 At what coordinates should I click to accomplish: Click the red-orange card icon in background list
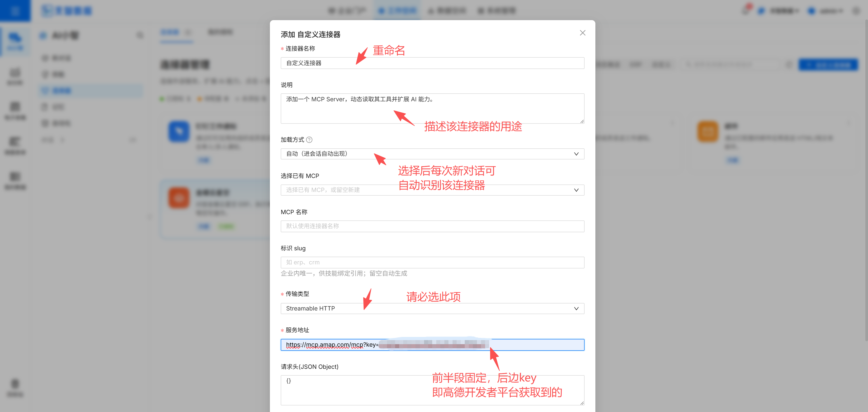(179, 198)
